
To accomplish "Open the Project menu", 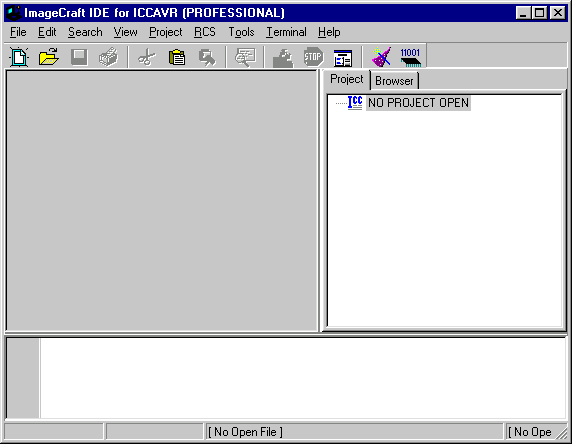I will (x=166, y=32).
